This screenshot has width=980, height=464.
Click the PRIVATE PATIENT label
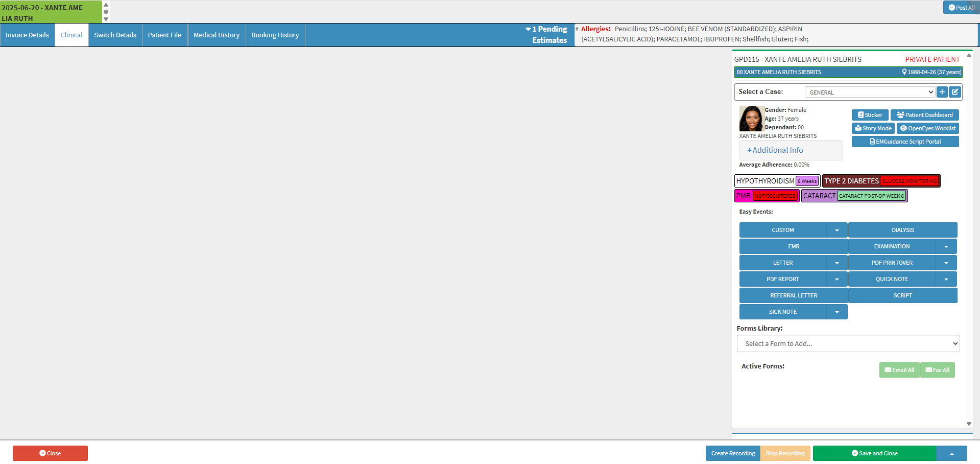pyautogui.click(x=933, y=59)
